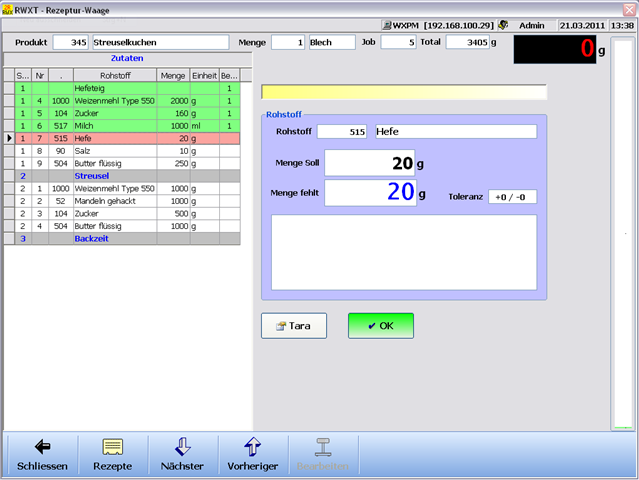The width and height of the screenshot is (639, 480).
Task: Click the WXPM network status icon
Action: click(x=387, y=24)
